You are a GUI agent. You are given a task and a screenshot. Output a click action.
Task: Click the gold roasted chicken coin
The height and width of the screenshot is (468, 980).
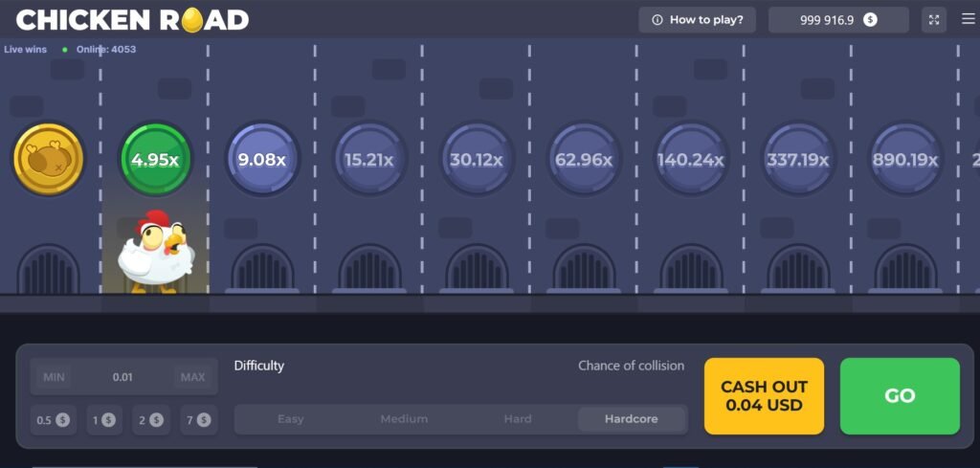pyautogui.click(x=48, y=160)
